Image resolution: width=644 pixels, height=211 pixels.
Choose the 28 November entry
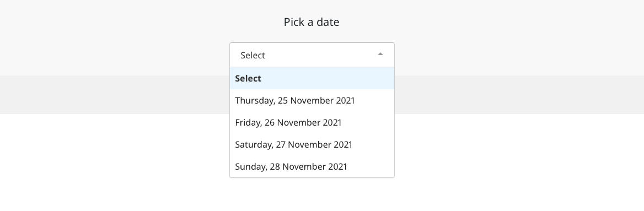coord(312,167)
